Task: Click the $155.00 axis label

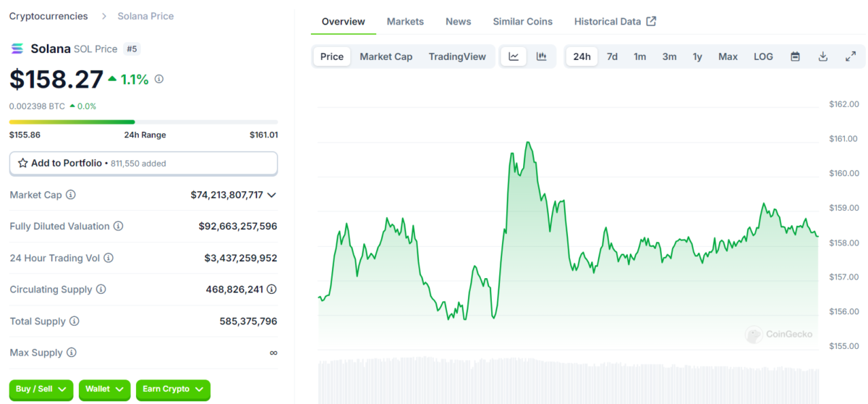Action: pos(843,346)
